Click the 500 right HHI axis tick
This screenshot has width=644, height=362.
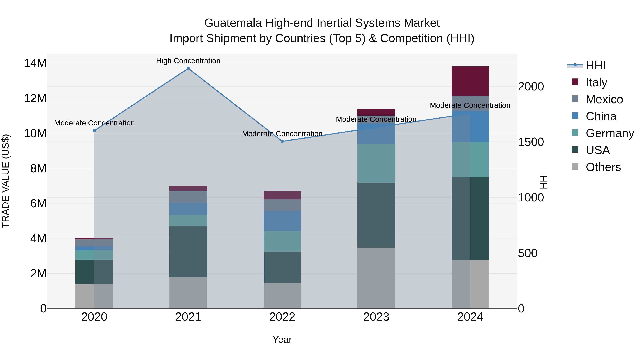pos(528,253)
